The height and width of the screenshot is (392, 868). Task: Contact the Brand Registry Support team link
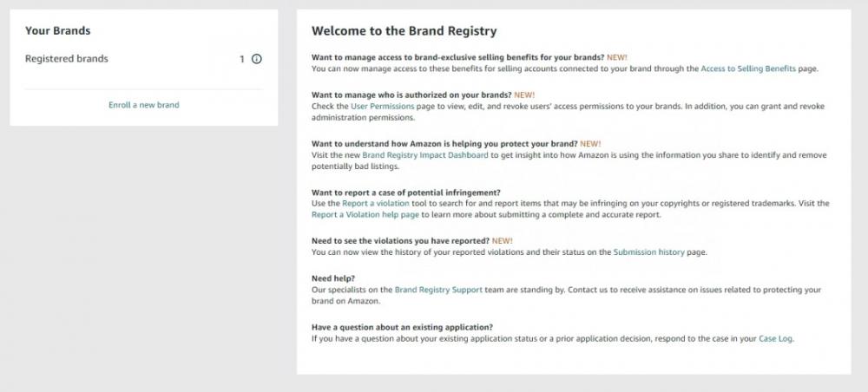pos(438,290)
